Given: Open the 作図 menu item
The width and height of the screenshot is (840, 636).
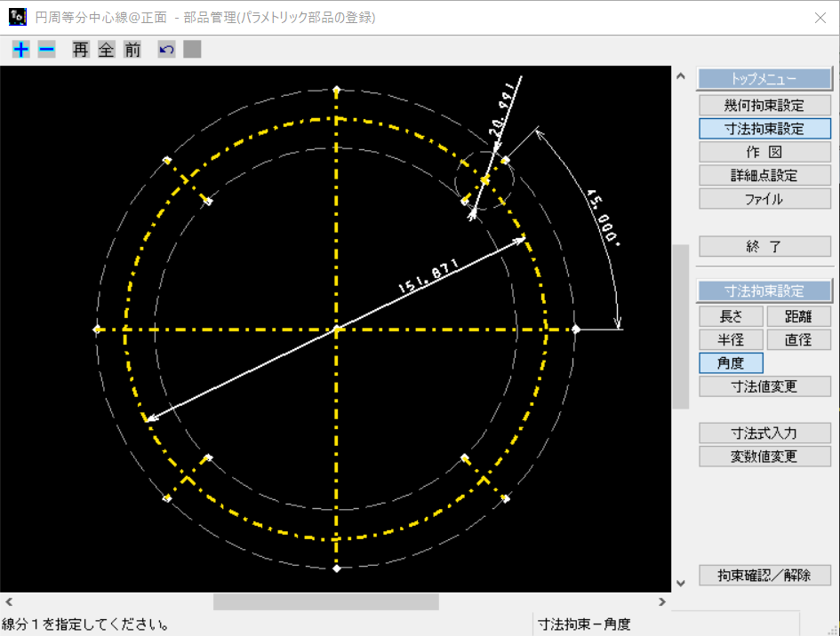Looking at the screenshot, I should tap(764, 153).
